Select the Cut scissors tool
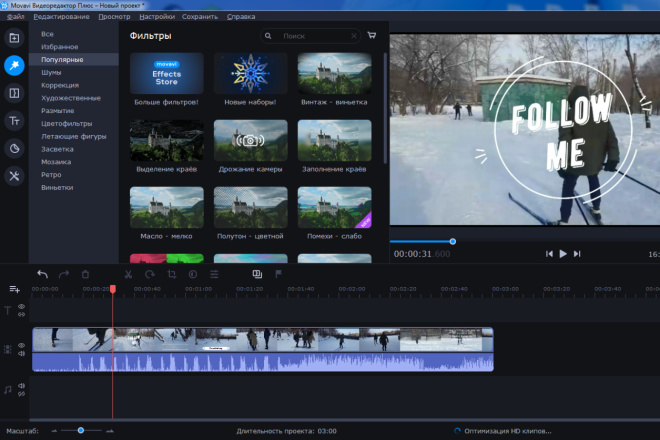660x440 pixels. pos(128,275)
